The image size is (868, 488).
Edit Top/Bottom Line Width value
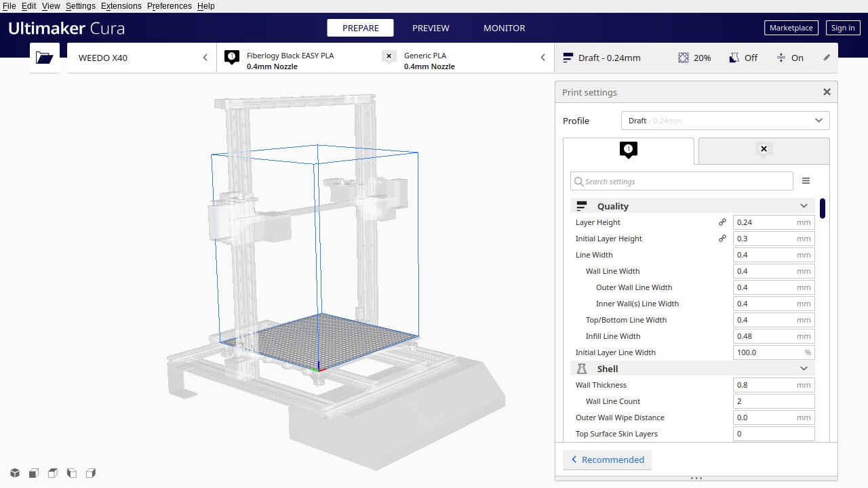pyautogui.click(x=774, y=320)
